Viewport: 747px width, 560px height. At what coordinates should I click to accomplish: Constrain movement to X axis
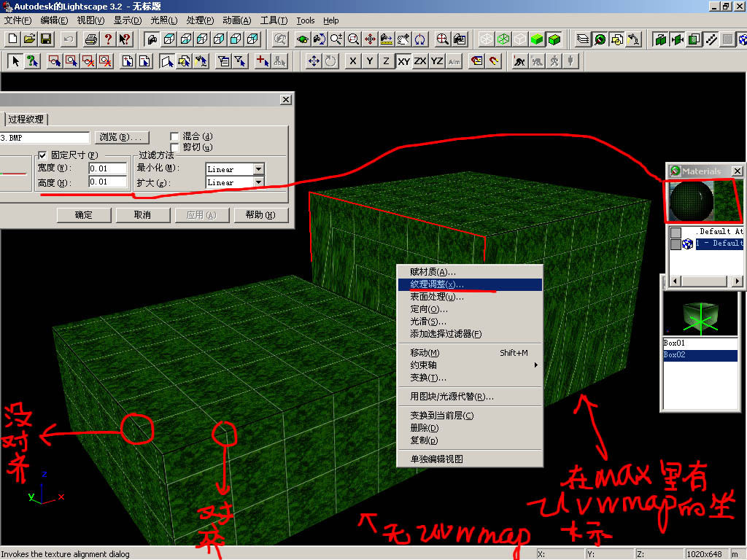click(x=353, y=61)
